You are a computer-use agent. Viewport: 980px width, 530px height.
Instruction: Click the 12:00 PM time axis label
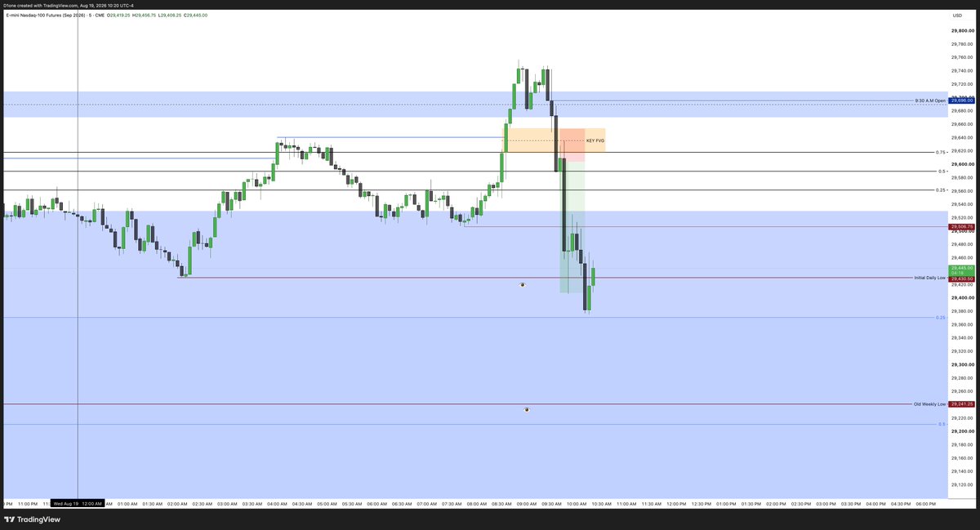(676, 504)
